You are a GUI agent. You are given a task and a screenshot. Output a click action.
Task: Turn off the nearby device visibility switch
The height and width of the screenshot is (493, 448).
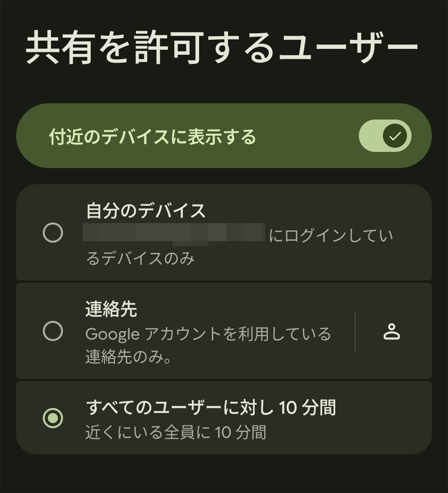click(x=385, y=136)
